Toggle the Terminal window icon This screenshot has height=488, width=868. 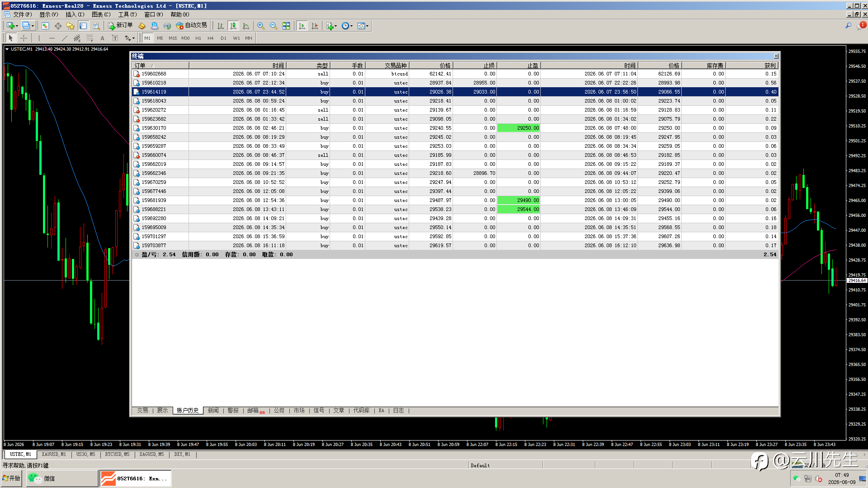pos(83,26)
